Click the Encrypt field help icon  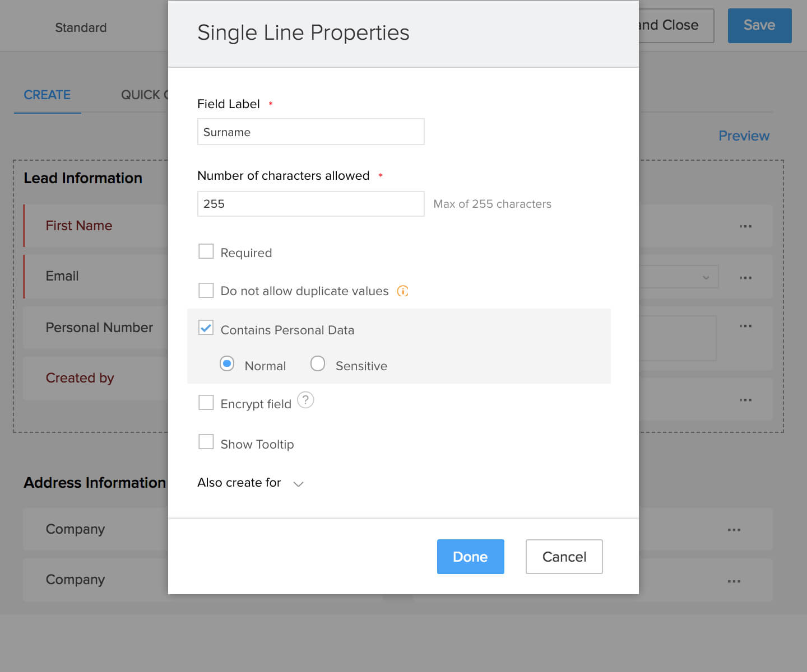(305, 400)
